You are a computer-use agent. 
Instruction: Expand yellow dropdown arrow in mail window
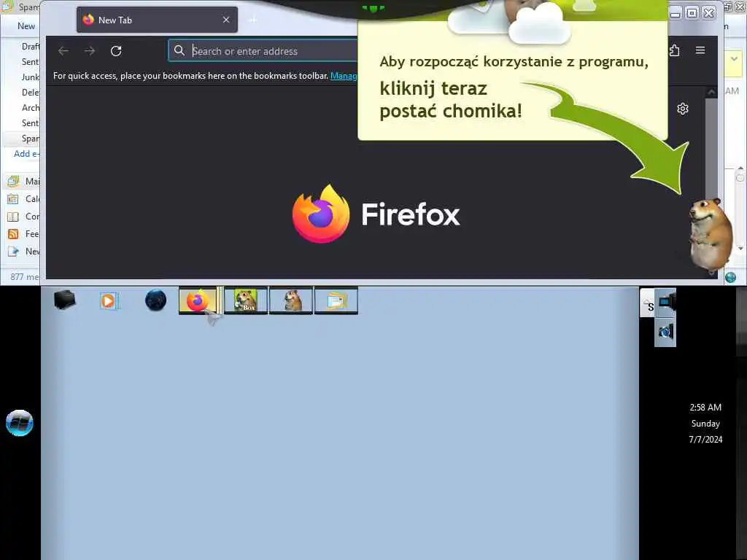pyautogui.click(x=734, y=59)
